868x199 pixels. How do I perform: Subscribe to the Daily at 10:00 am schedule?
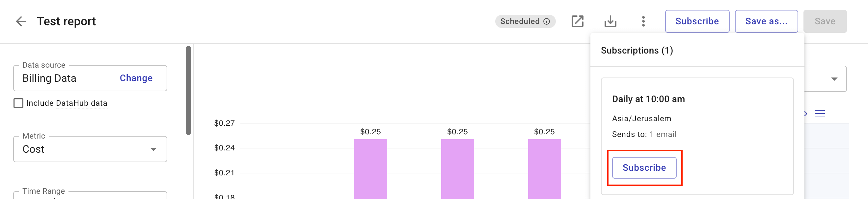[x=644, y=167]
